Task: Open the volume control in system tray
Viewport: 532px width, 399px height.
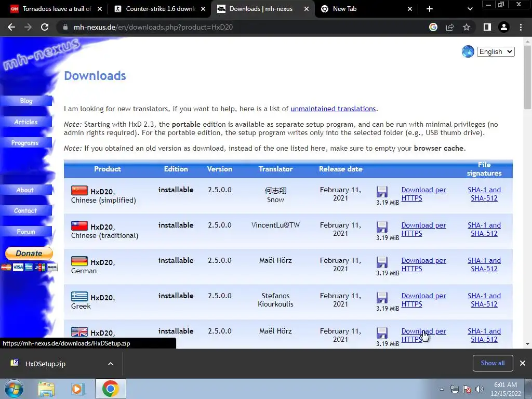Action: pos(480,389)
